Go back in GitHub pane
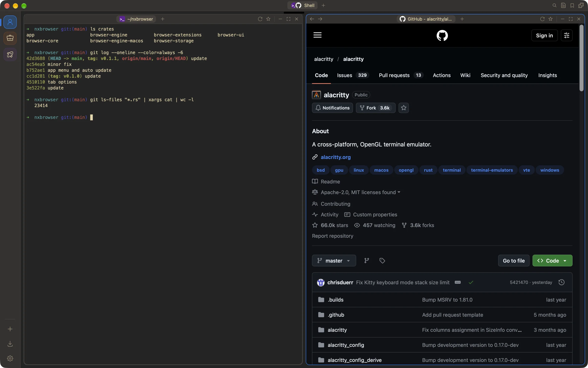 [x=312, y=19]
